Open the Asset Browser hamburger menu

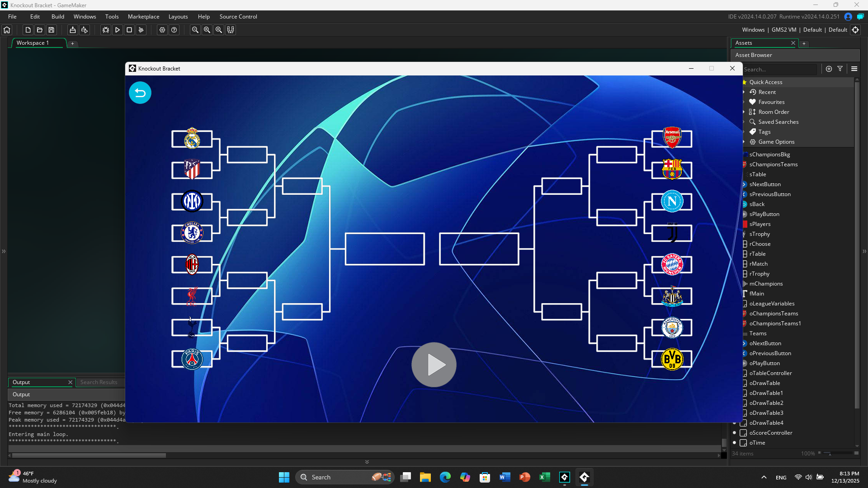coord(854,69)
